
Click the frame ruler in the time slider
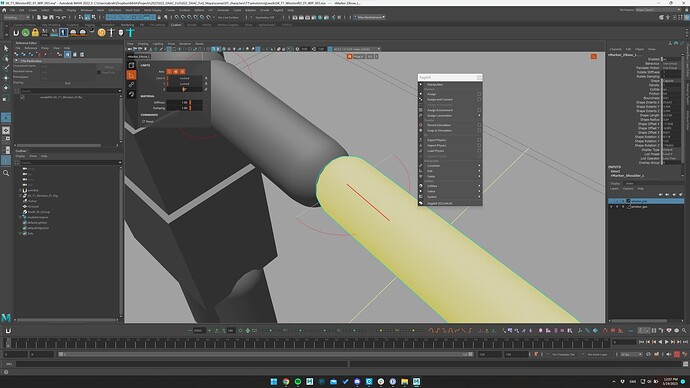click(310, 344)
